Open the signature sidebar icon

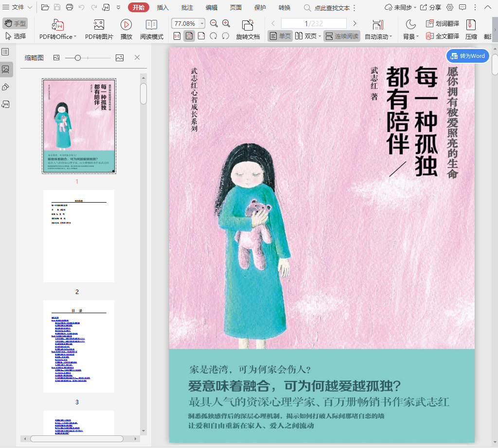5,104
